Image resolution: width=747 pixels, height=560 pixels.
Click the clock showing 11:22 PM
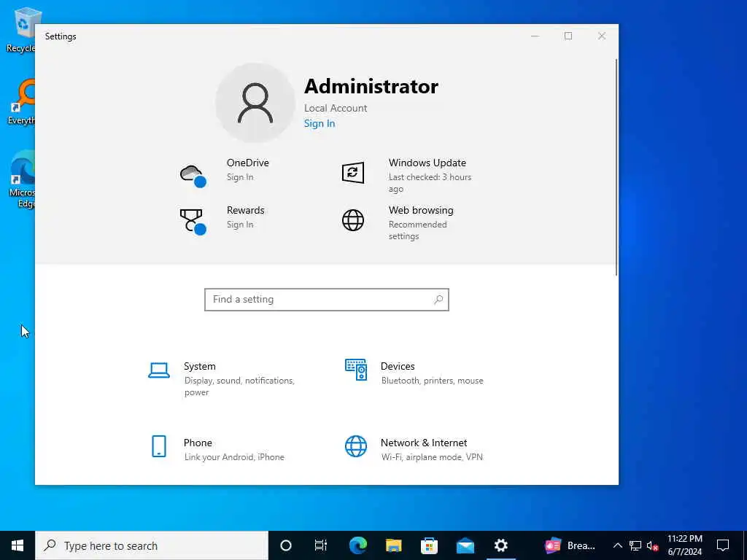tap(684, 539)
